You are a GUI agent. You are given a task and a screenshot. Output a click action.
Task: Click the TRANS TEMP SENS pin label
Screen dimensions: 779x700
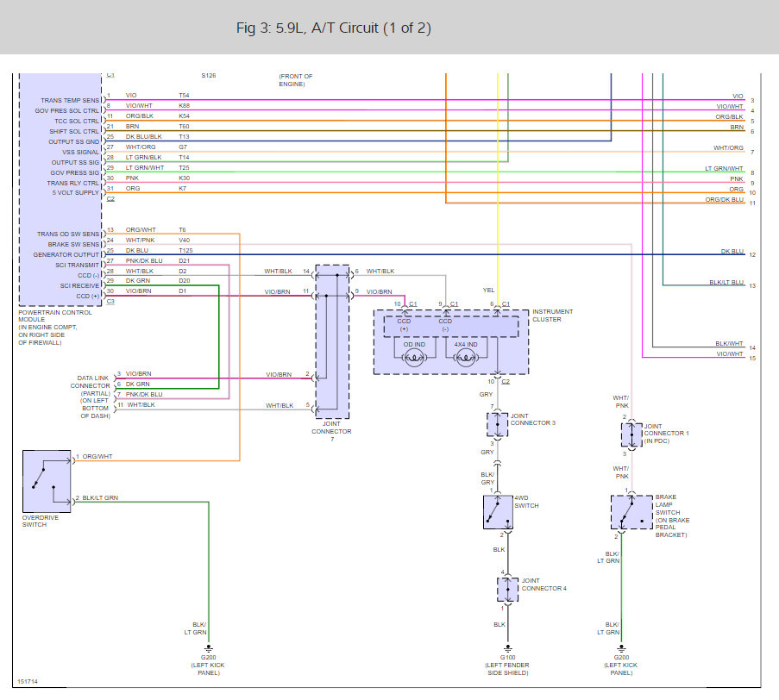click(70, 100)
